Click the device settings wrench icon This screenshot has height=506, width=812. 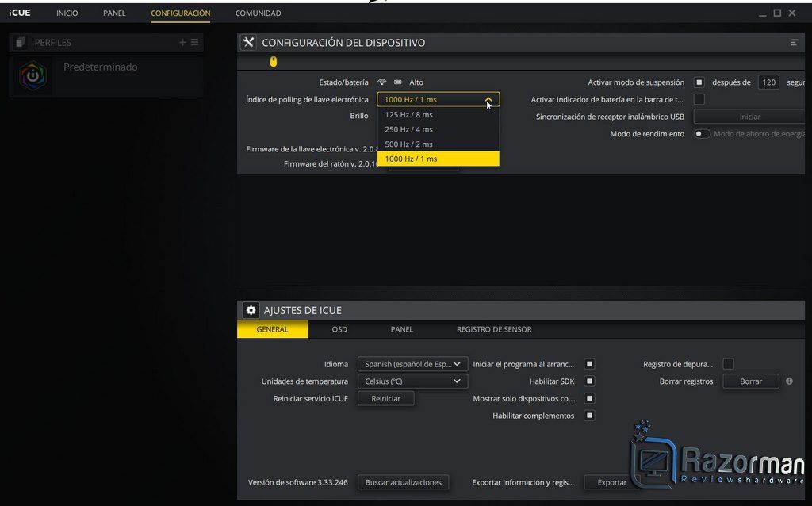point(248,43)
